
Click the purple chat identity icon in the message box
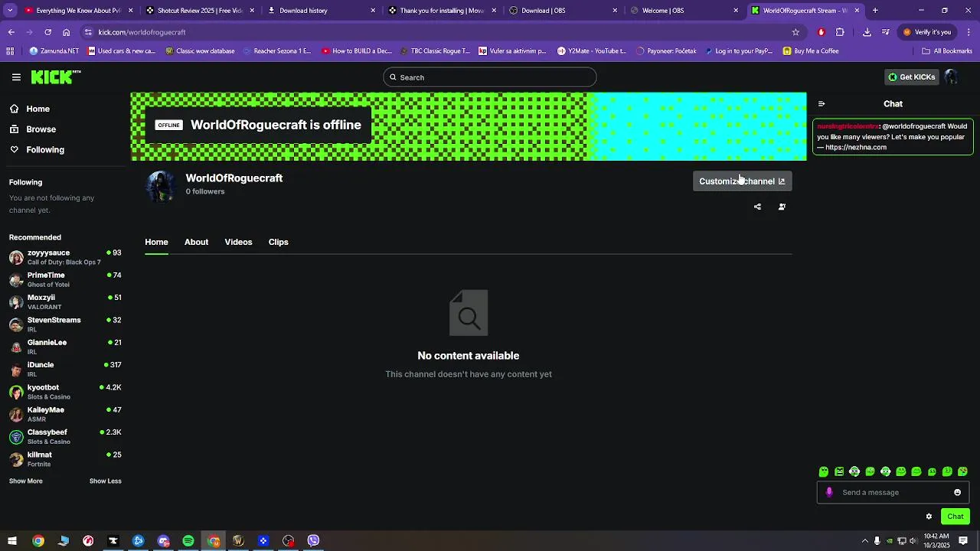(829, 492)
